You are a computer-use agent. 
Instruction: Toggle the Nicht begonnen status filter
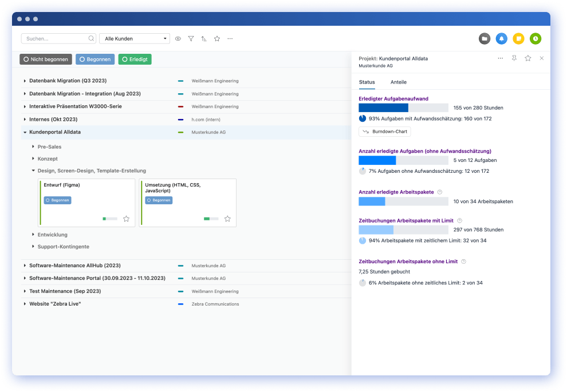(x=46, y=60)
